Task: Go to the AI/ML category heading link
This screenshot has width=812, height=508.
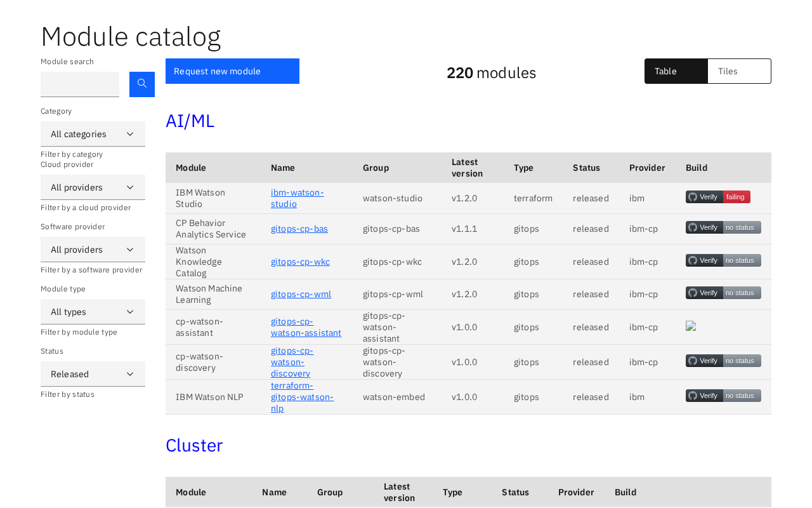Action: pyautogui.click(x=190, y=121)
